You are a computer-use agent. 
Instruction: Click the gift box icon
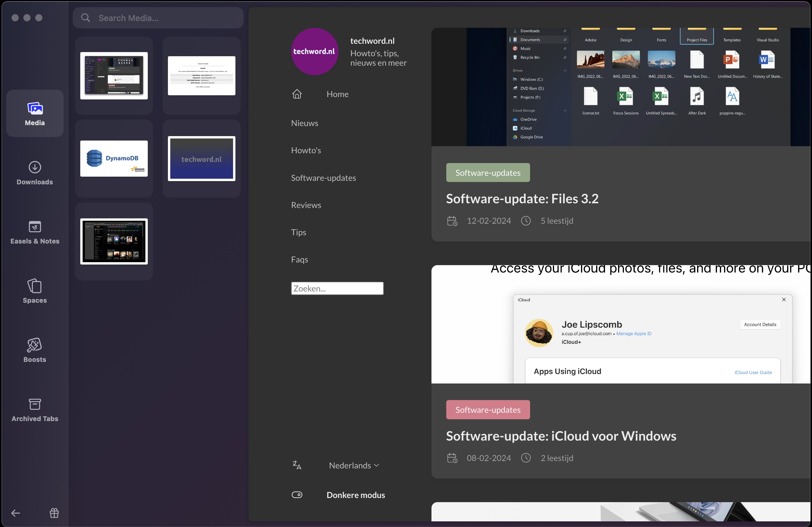tap(54, 513)
